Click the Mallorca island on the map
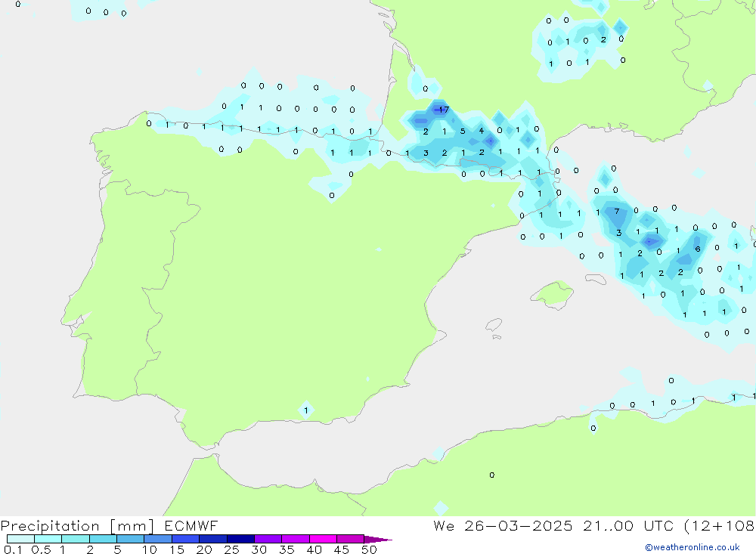 tap(553, 294)
